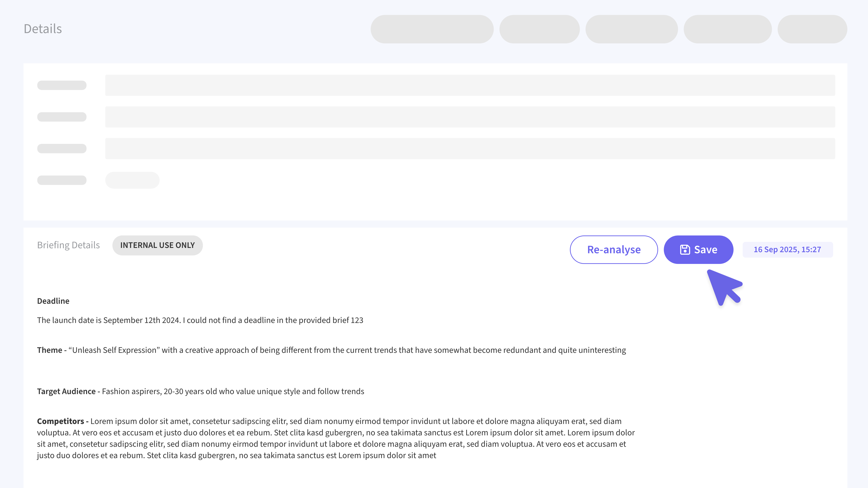Image resolution: width=868 pixels, height=488 pixels.
Task: Click the Unleash Self Expression theme text
Action: (x=114, y=350)
